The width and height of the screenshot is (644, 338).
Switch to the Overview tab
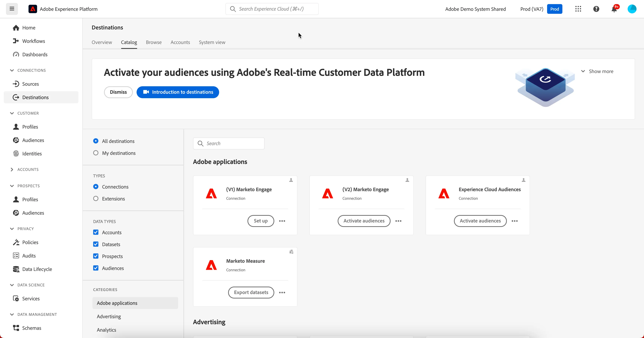coord(102,42)
